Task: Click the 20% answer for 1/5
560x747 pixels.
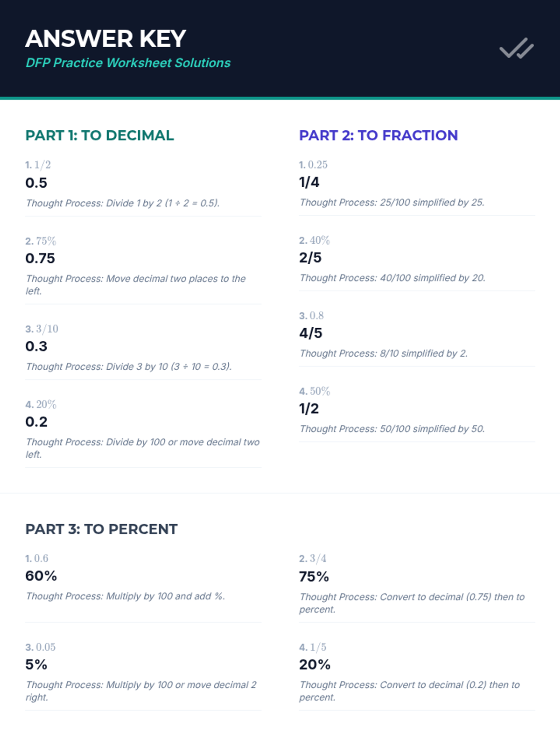Action: point(315,664)
